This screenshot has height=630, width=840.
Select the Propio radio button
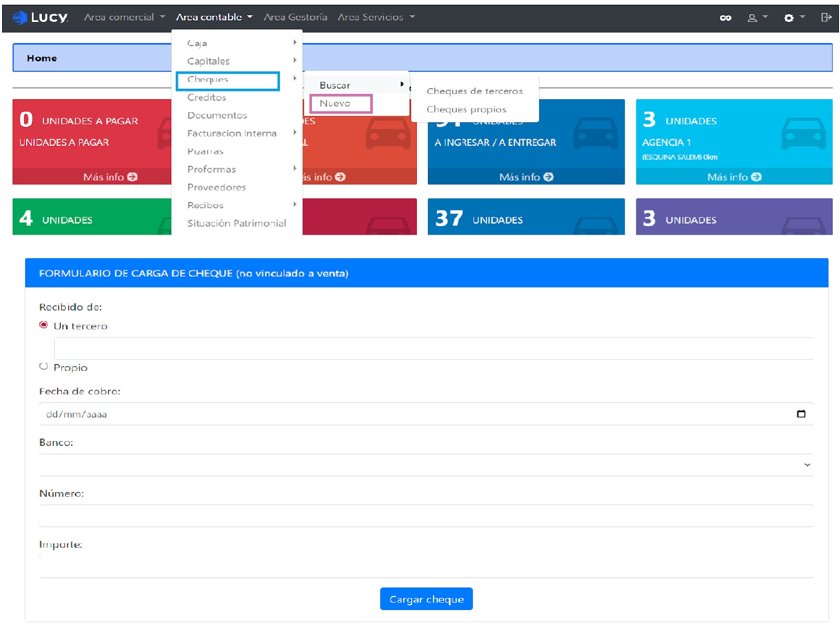pos(44,366)
